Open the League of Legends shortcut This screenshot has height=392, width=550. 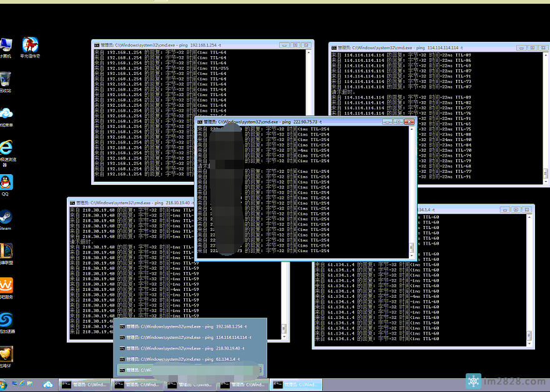pos(6,252)
